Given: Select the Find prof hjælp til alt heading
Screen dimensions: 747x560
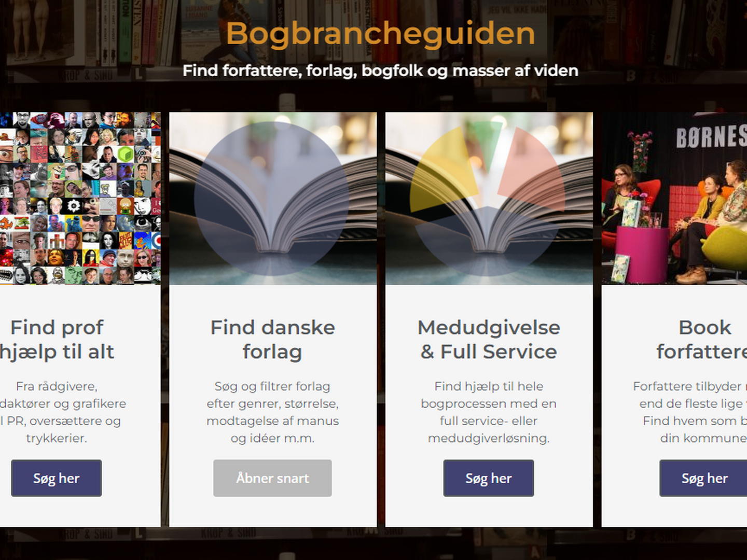Looking at the screenshot, I should click(57, 340).
